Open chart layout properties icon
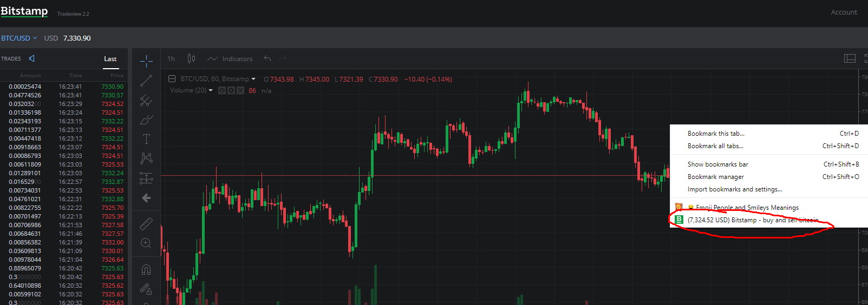The image size is (868, 305). pyautogui.click(x=850, y=58)
